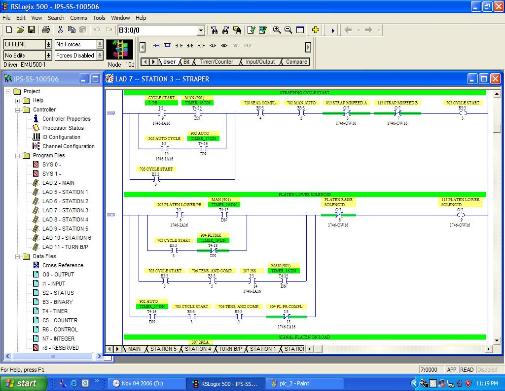505x391 pixels.
Task: Open the Forces Disabled dropdown arrow
Action: [x=100, y=55]
